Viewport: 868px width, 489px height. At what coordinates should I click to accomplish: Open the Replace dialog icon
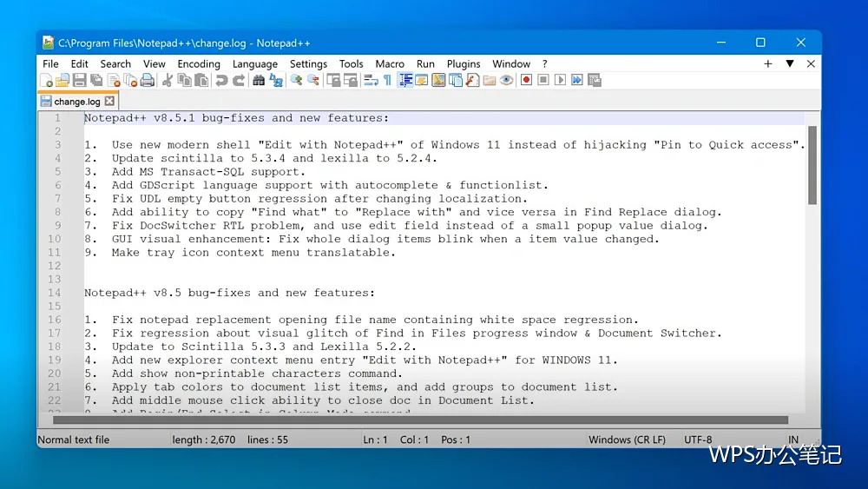pyautogui.click(x=276, y=80)
